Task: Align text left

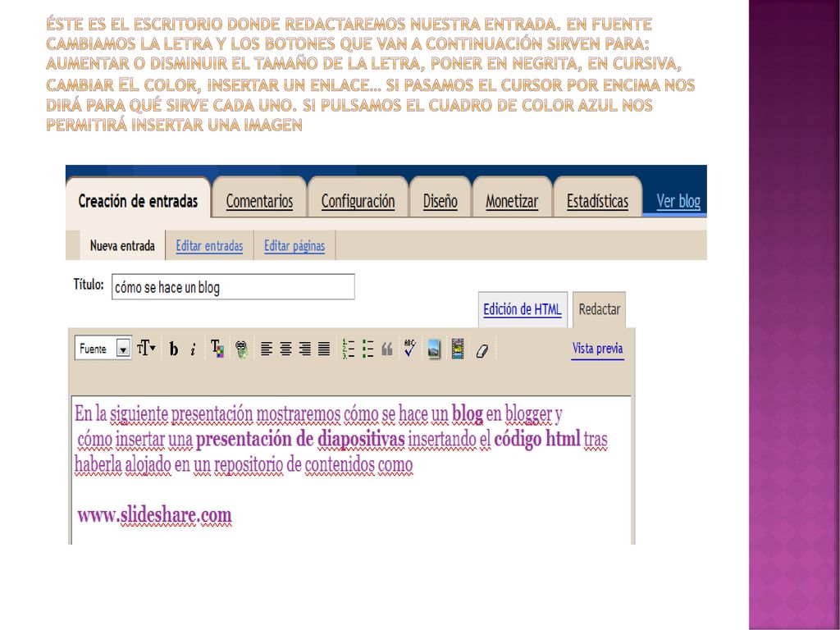Action: point(267,349)
